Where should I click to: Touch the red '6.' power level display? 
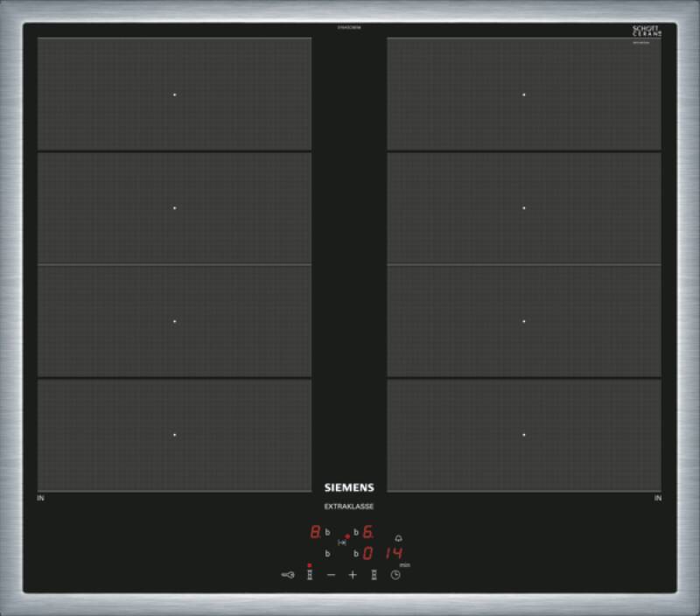tap(368, 532)
